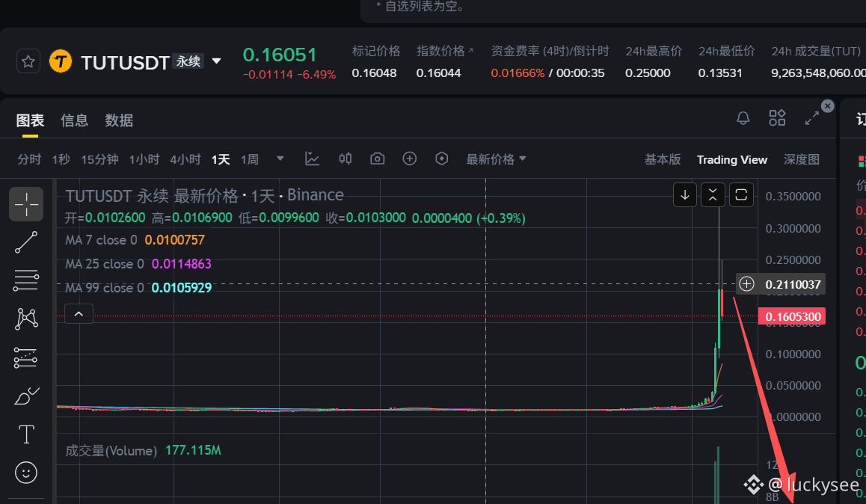Expand the TUTUSDT pair selector arrow
This screenshot has height=504, width=866.
click(x=217, y=61)
